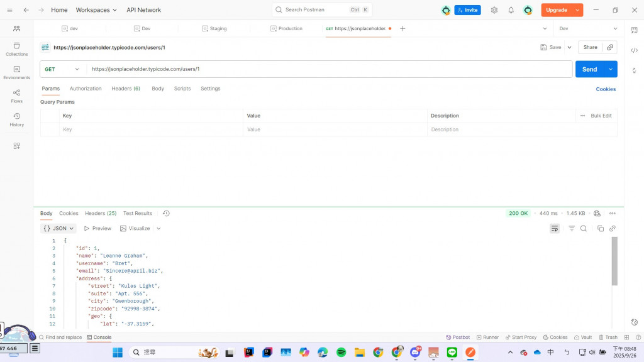The image size is (644, 362).
Task: Open the Dev environment selector
Action: pyautogui.click(x=588, y=28)
